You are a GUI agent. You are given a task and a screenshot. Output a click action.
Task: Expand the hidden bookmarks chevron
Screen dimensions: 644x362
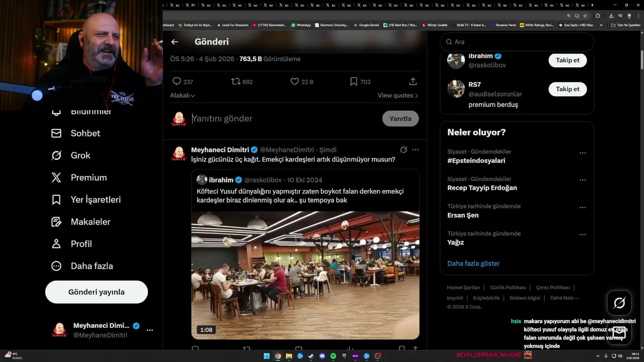click(x=601, y=25)
